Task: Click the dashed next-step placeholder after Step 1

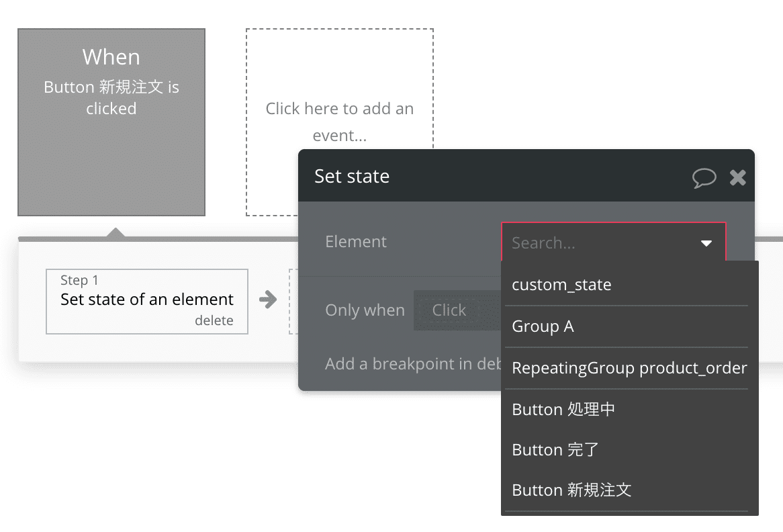Action: 293,302
